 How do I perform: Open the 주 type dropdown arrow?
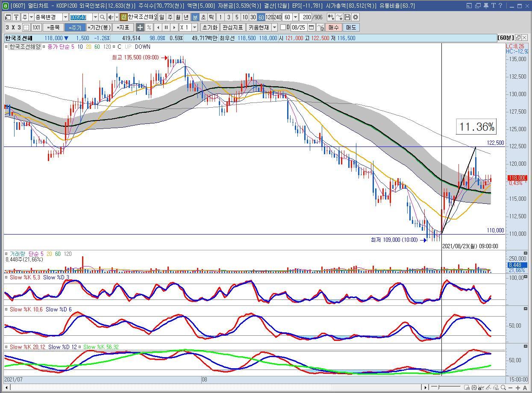31,17
